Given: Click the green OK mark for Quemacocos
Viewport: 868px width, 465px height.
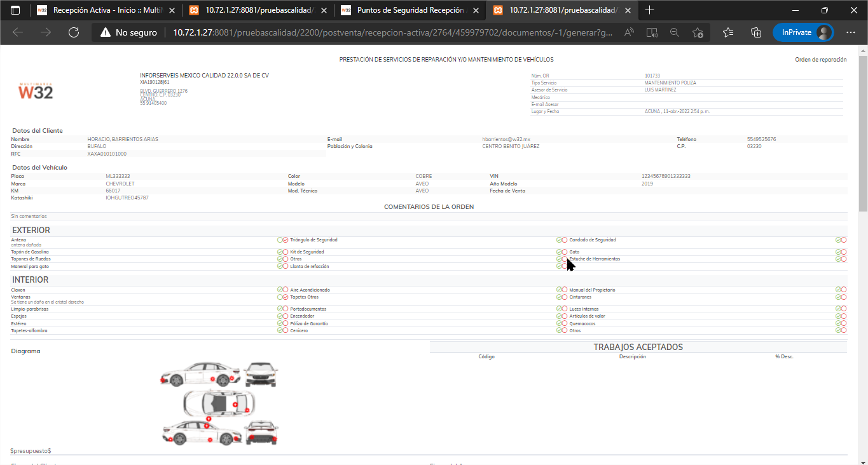Looking at the screenshot, I should tap(838, 323).
